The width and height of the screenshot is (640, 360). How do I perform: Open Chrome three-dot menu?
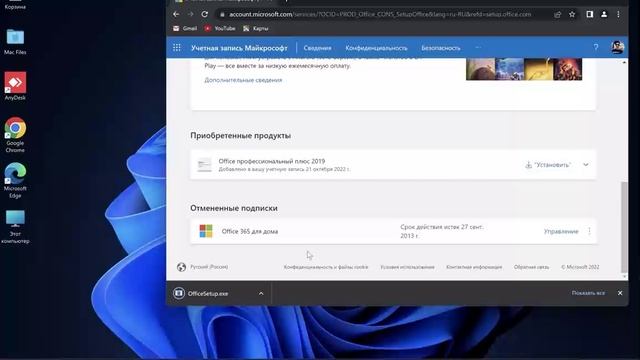618,14
